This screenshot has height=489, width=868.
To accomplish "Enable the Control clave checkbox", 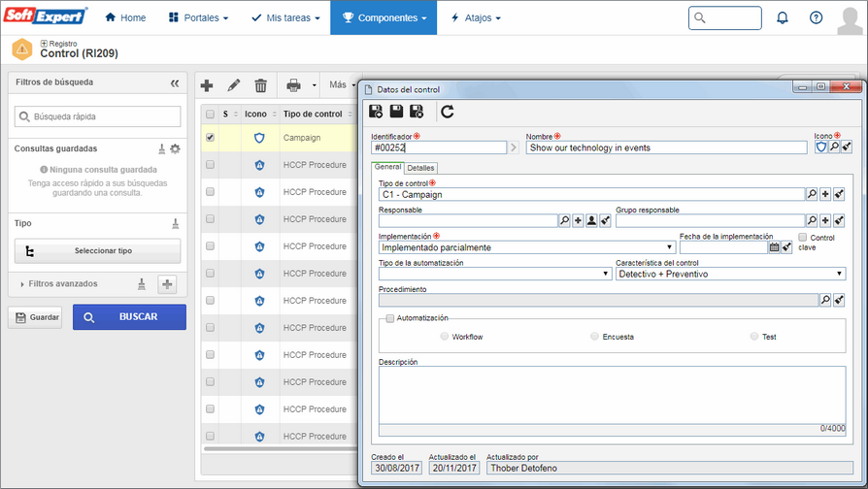I will (803, 237).
